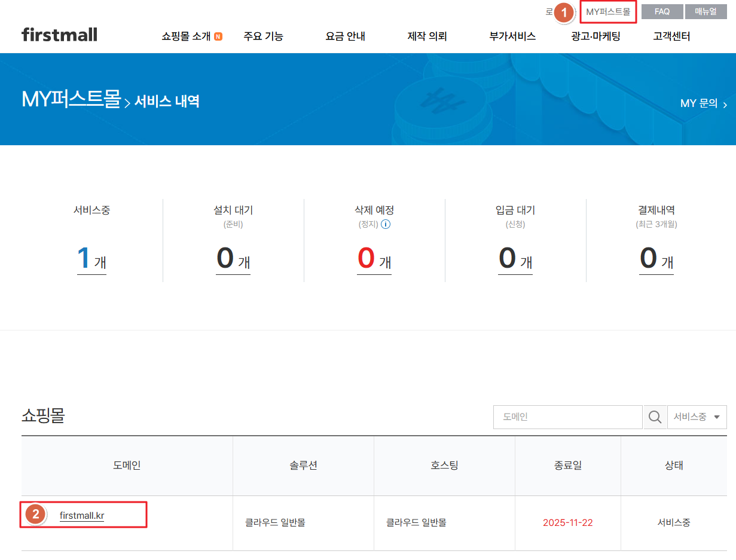Open the 서비스중 status filter dropdown
The image size is (736, 560).
(x=697, y=417)
